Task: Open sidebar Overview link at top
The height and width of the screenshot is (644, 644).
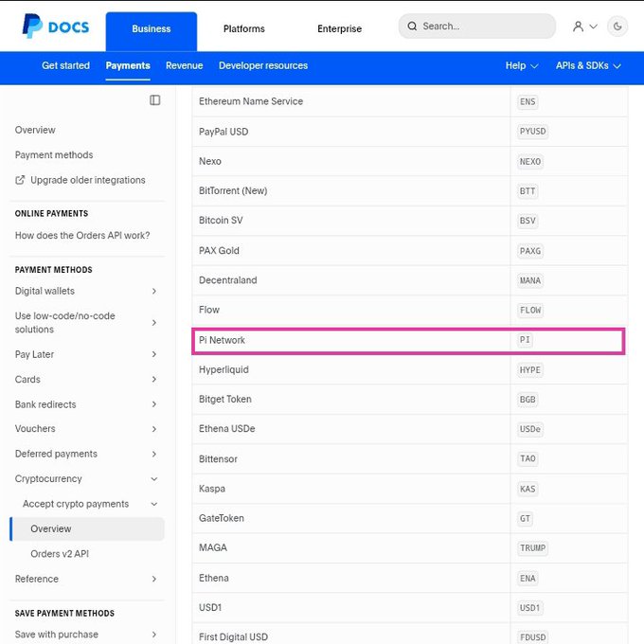Action: [x=35, y=130]
